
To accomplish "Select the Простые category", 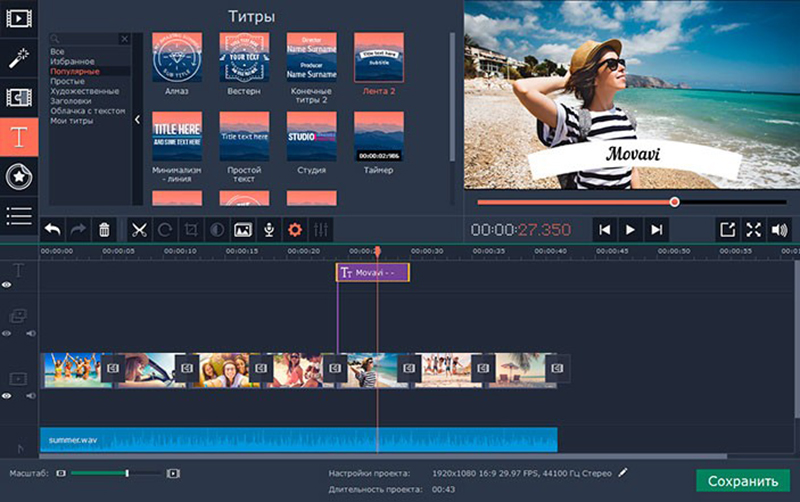I will point(67,81).
